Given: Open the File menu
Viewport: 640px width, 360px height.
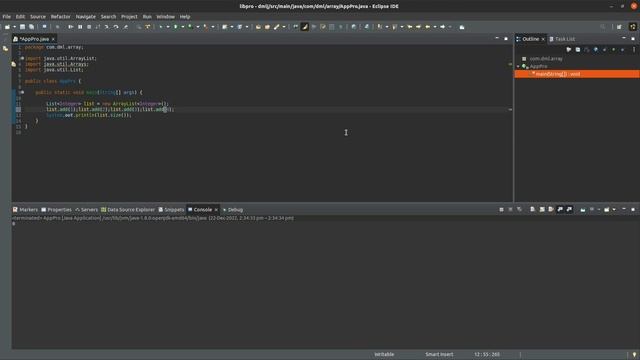Looking at the screenshot, I should [7, 17].
